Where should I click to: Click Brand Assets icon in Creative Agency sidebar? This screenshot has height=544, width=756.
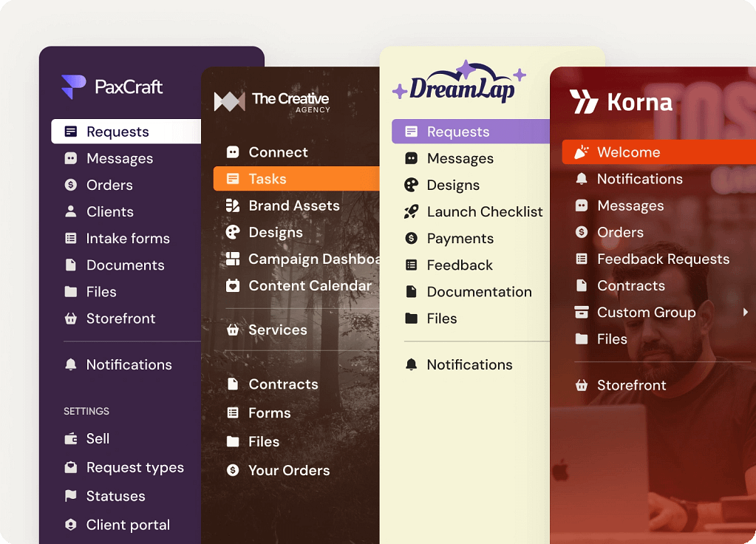[233, 206]
